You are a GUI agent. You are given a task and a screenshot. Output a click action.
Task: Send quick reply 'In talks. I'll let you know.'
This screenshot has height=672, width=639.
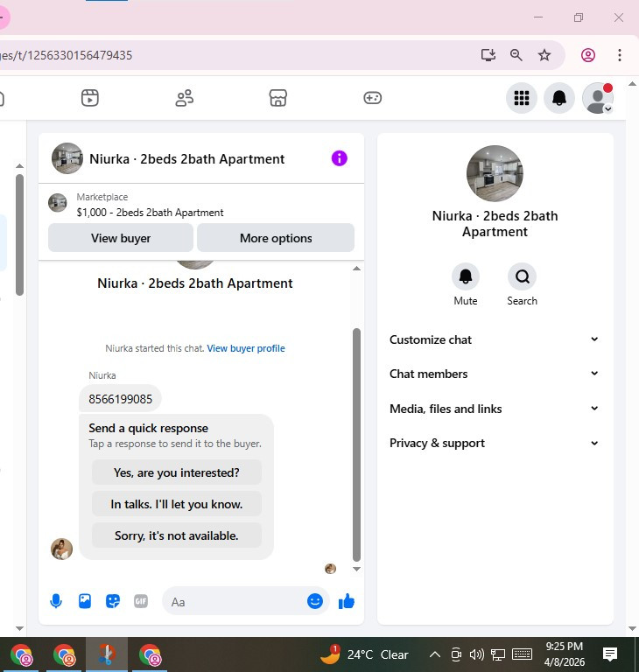(176, 504)
